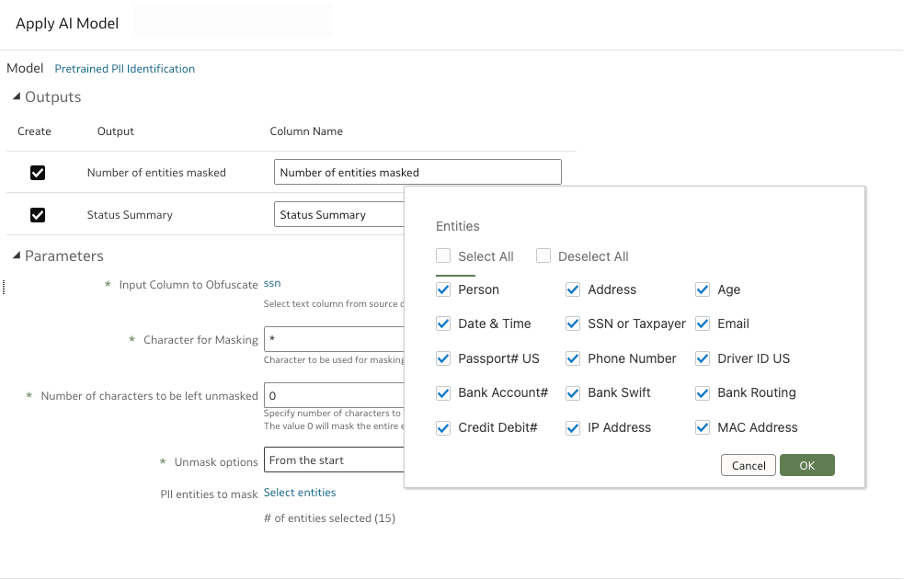Disable the MAC Address entity
Image resolution: width=904 pixels, height=580 pixels.
(x=703, y=428)
